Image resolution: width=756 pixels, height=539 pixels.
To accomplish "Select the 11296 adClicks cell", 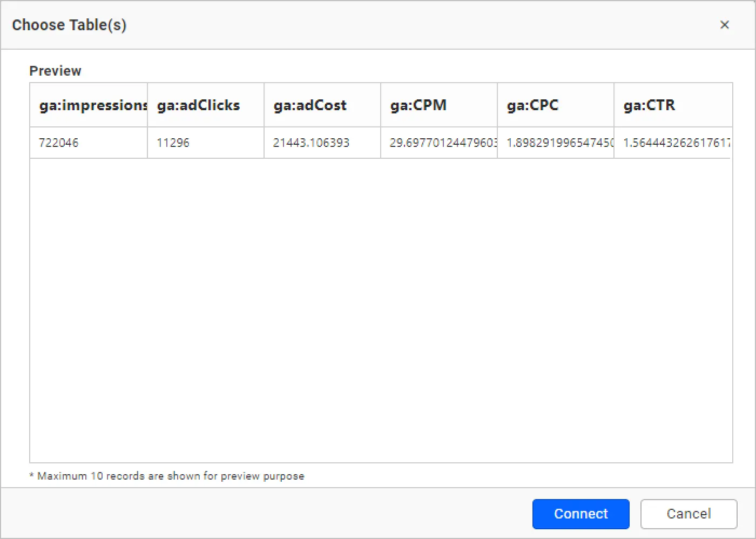I will (x=205, y=143).
